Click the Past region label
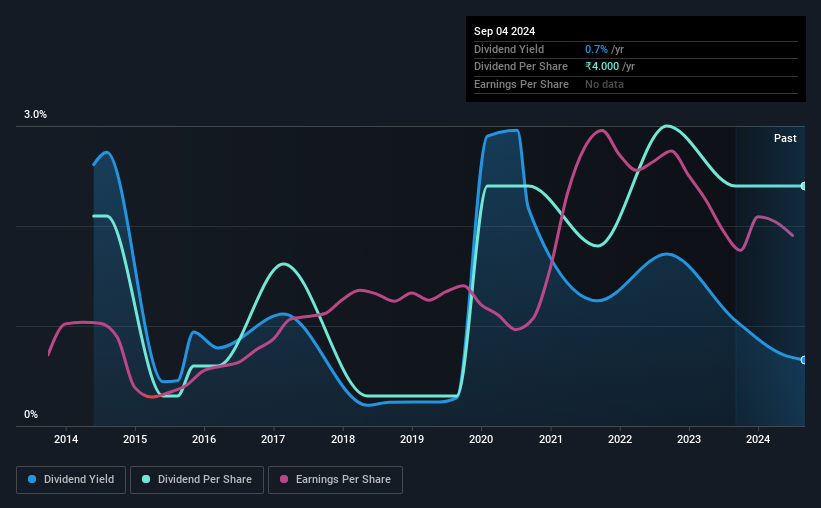The height and width of the screenshot is (508, 821). coord(785,138)
